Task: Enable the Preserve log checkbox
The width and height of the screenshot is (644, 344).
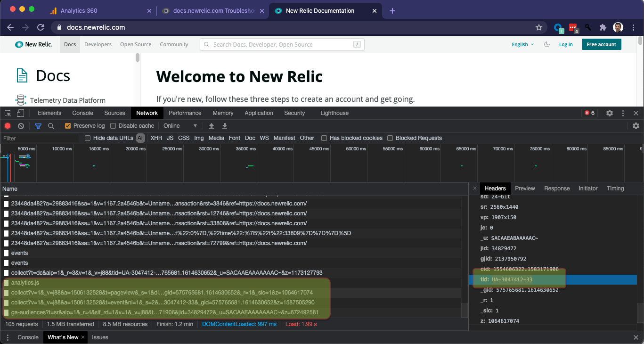Action: [67, 126]
